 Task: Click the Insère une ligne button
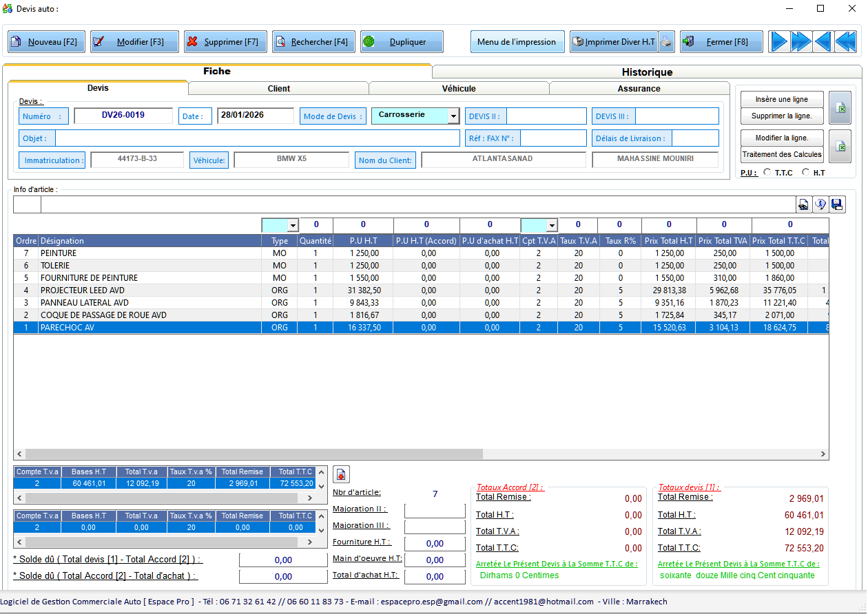click(x=782, y=100)
